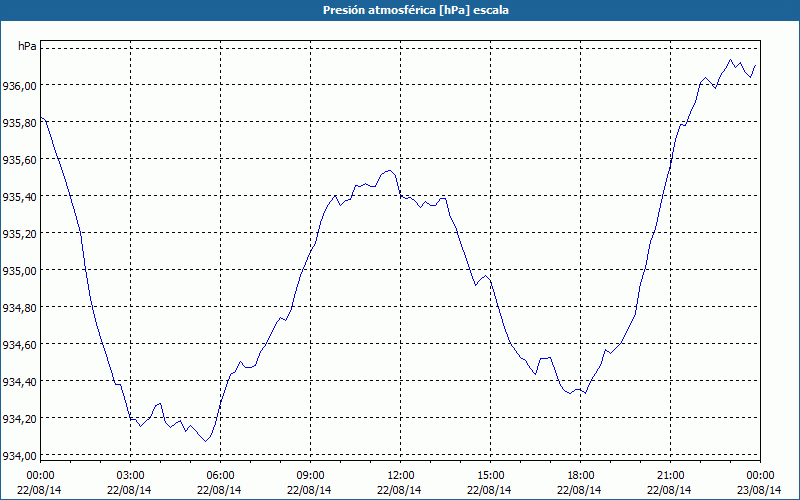Select the "934,60" y-axis label
This screenshot has width=800, height=500.
point(19,345)
